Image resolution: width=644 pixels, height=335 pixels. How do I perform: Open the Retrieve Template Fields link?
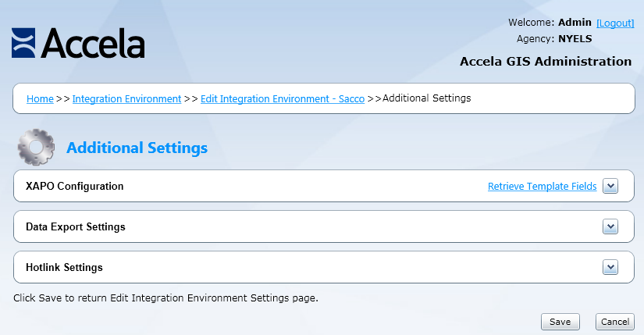[x=542, y=187]
